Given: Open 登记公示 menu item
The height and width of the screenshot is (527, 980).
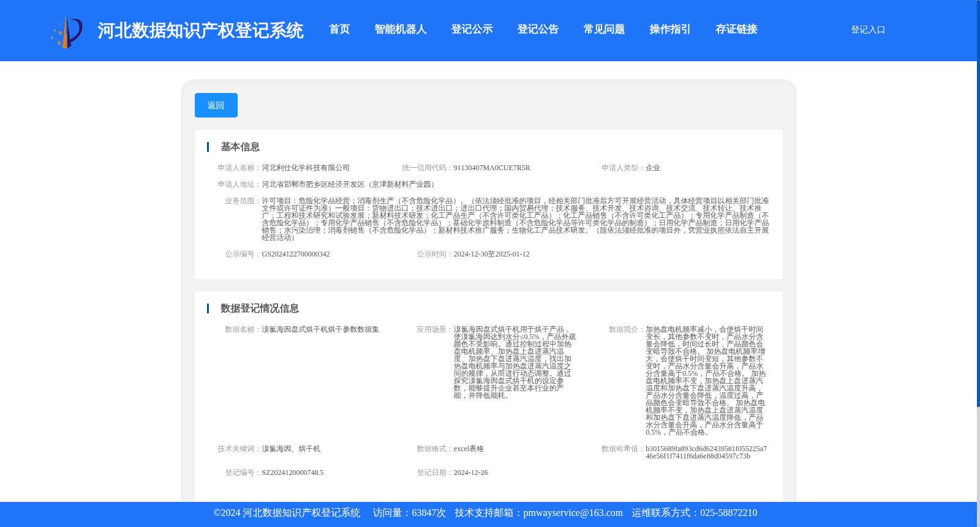Looking at the screenshot, I should (x=472, y=29).
